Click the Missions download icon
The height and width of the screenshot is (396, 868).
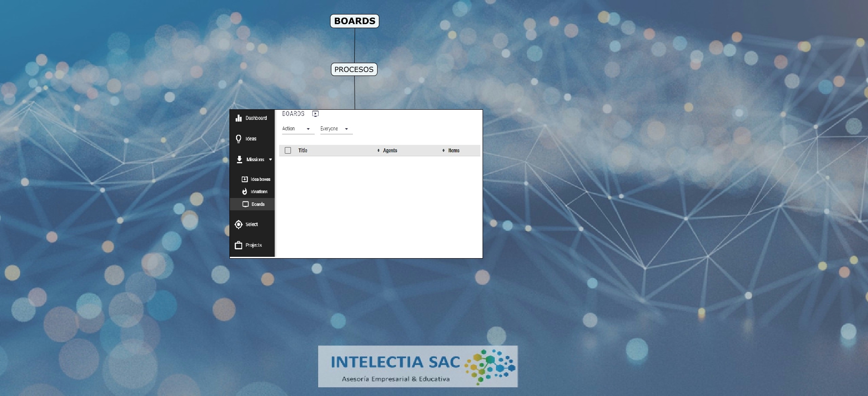pyautogui.click(x=239, y=159)
